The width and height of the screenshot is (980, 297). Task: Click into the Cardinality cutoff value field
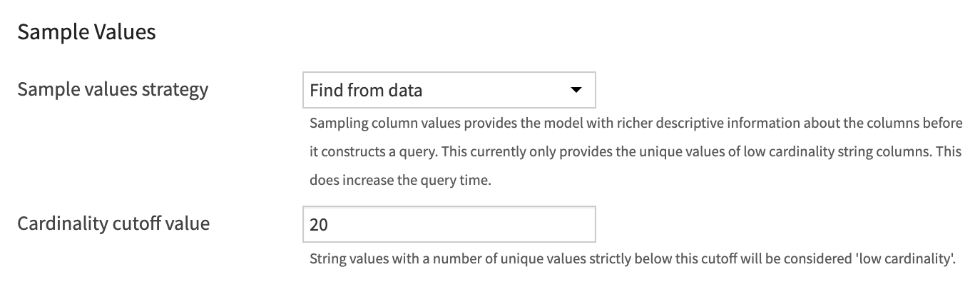(x=448, y=224)
